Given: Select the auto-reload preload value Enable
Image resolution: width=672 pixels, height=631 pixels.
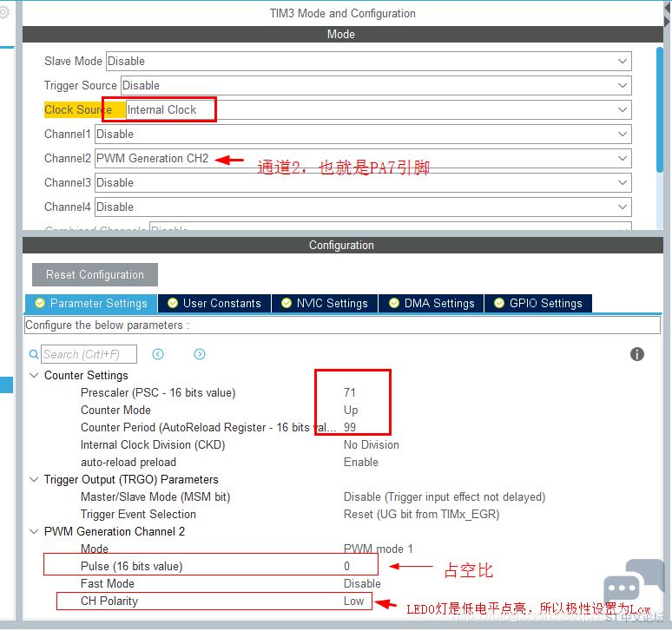Looking at the screenshot, I should (x=361, y=463).
